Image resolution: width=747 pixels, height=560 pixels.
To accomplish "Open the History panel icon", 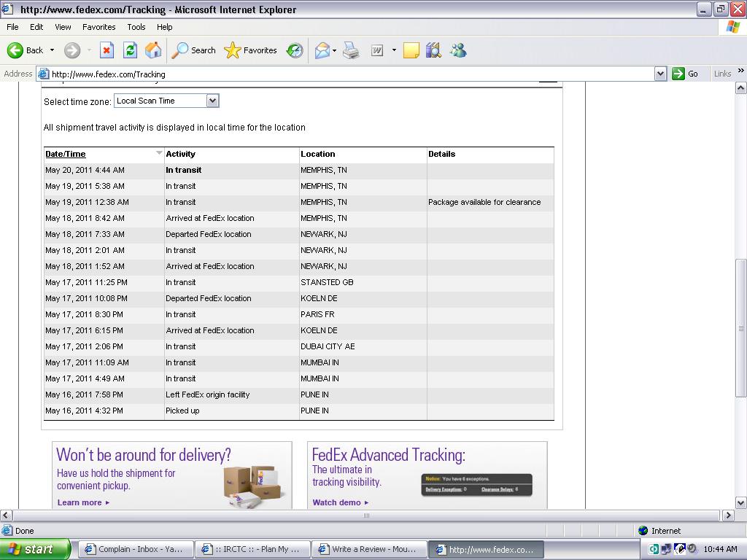I will (295, 50).
